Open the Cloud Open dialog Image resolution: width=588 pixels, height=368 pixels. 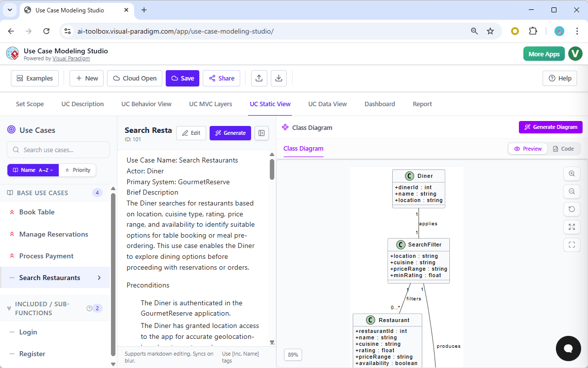(134, 78)
